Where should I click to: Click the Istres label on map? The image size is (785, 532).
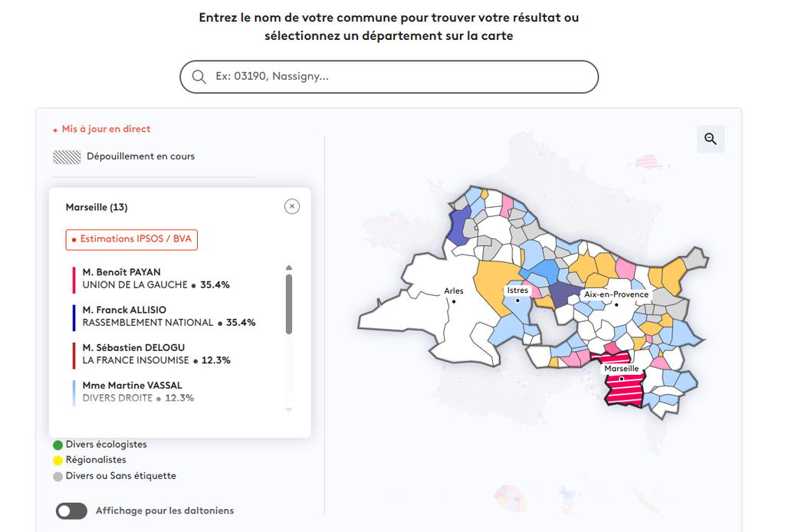[x=517, y=291]
